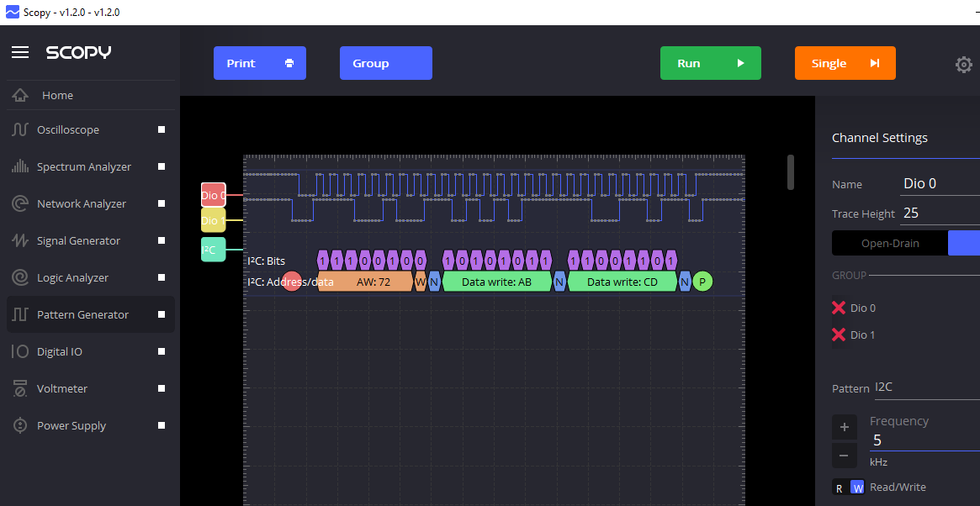Open the hamburger menu icon

click(20, 52)
